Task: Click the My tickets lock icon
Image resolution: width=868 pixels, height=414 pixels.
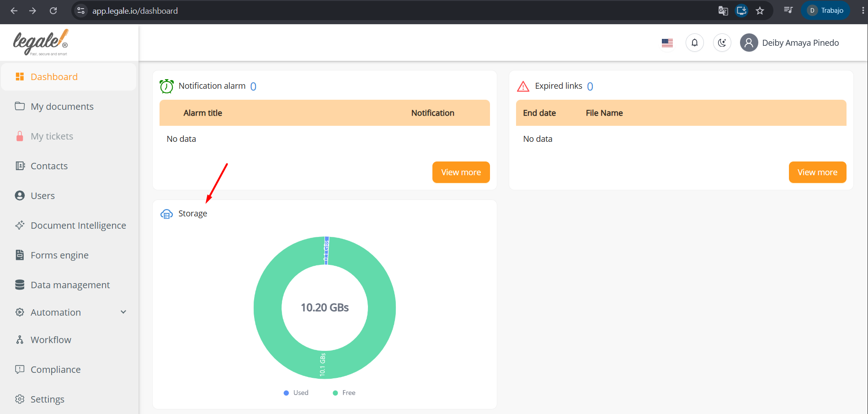Action: pos(20,136)
